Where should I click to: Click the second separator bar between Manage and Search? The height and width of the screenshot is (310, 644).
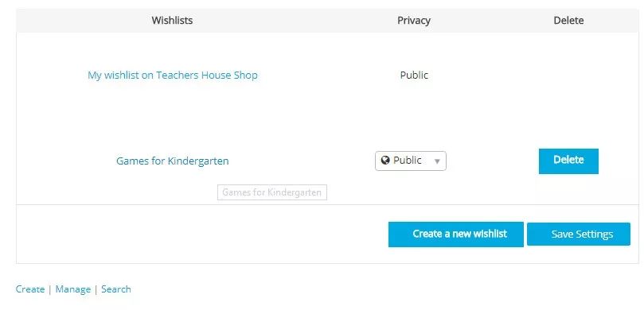click(96, 289)
